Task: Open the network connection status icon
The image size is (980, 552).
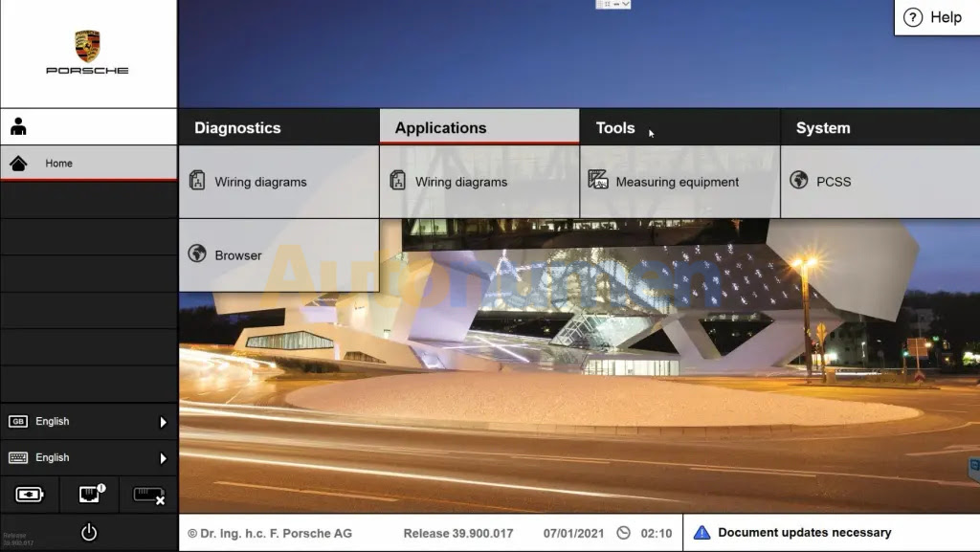Action: pos(90,495)
